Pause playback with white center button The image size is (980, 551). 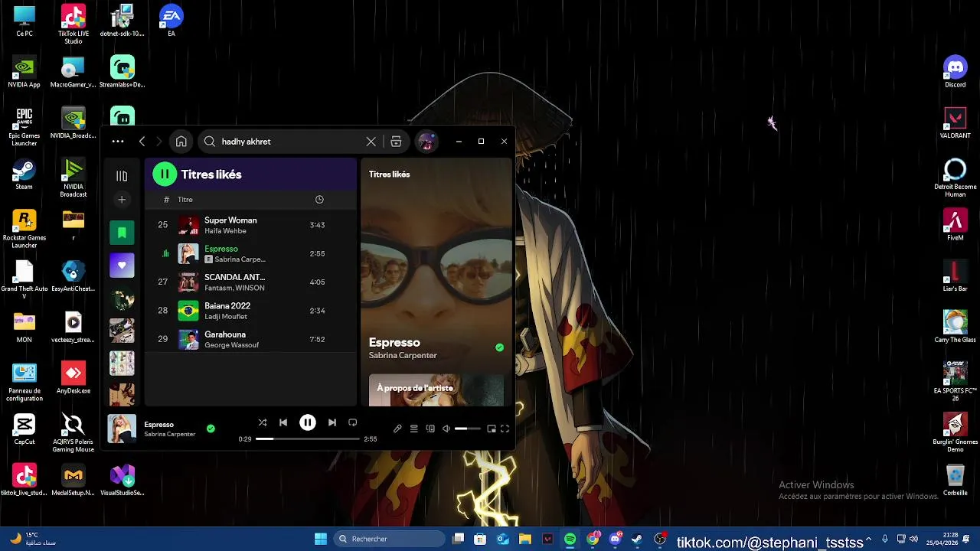coord(308,422)
